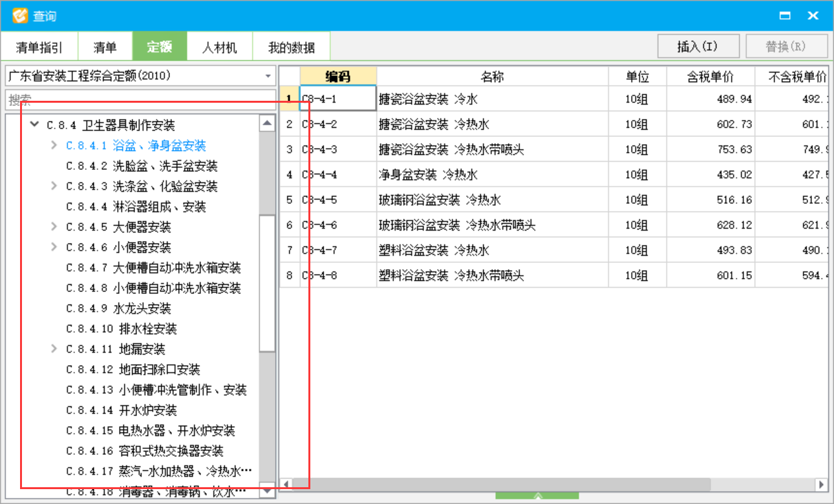This screenshot has height=504, width=834.
Task: Click the 编码 column header
Action: (x=338, y=76)
